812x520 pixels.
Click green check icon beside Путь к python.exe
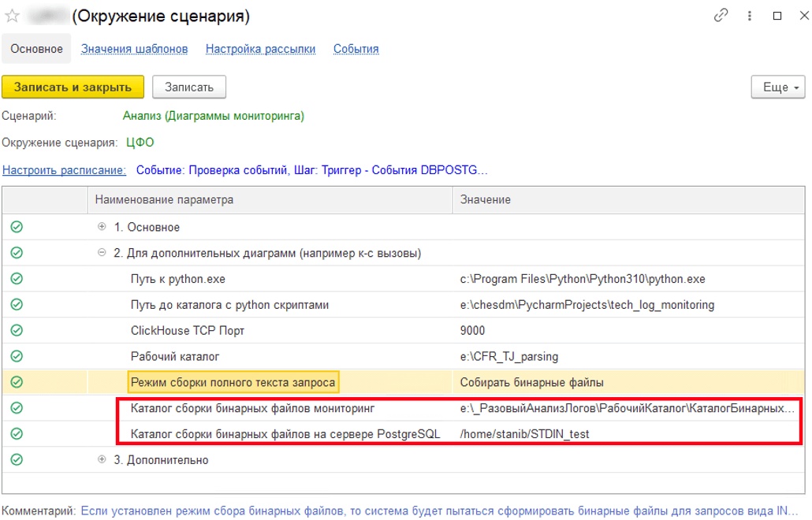coord(17,279)
